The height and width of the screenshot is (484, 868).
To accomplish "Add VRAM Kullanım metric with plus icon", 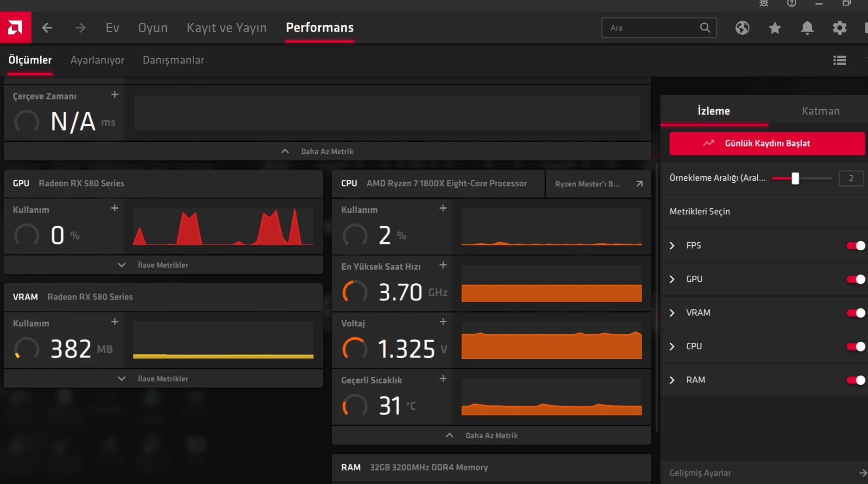I will coord(115,322).
